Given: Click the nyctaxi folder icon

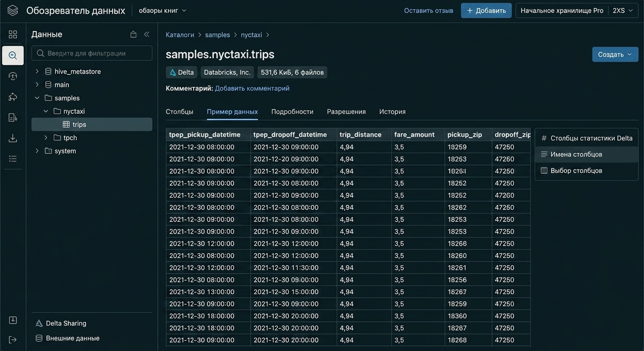Looking at the screenshot, I should (57, 111).
